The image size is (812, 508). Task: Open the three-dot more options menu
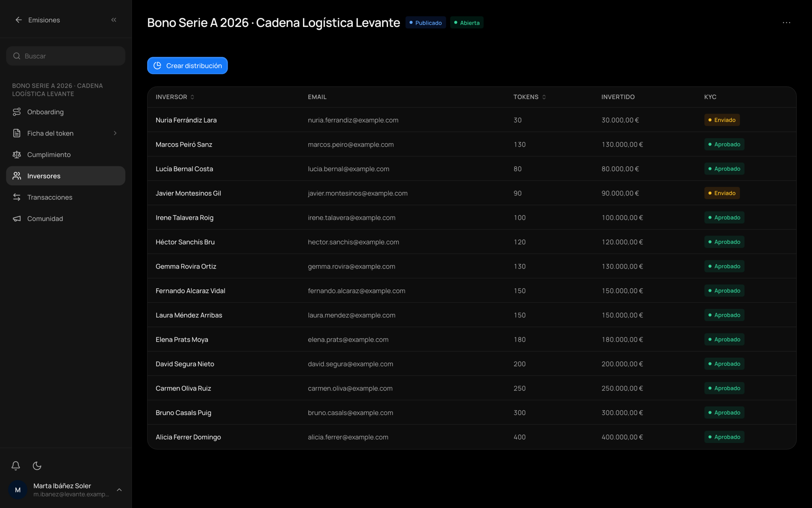tap(787, 23)
